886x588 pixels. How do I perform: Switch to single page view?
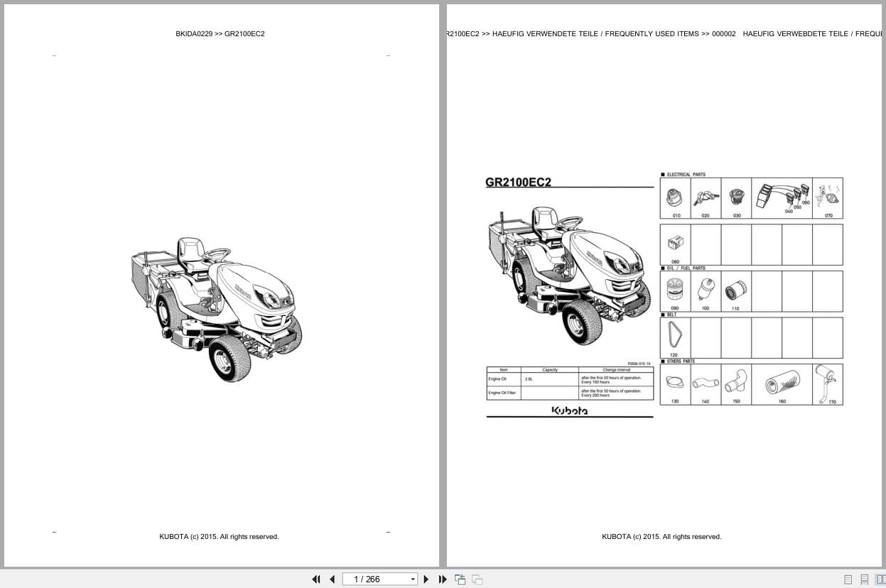pyautogui.click(x=848, y=579)
